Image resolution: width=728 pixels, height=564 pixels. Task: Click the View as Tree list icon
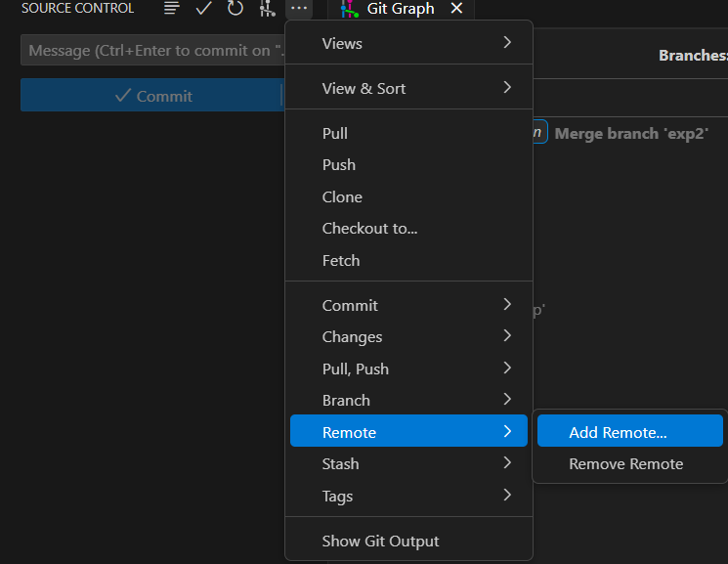172,9
